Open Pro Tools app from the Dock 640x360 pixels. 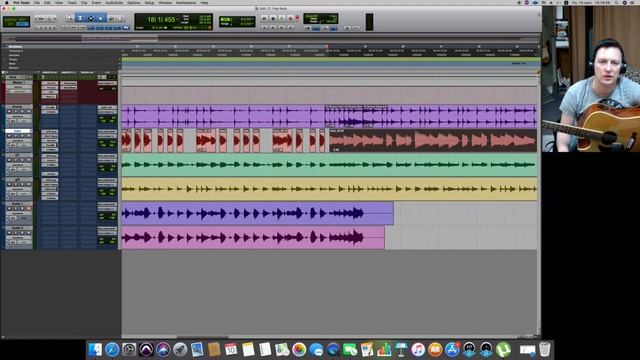click(x=146, y=350)
